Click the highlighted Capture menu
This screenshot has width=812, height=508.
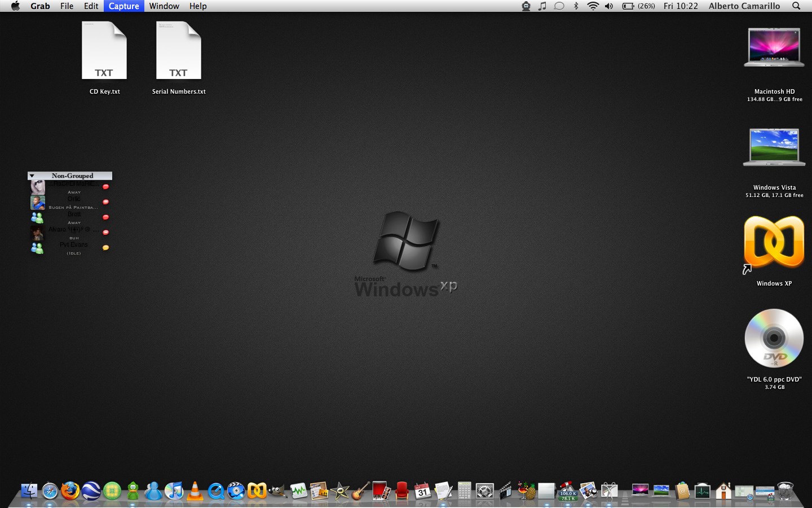[x=123, y=6]
